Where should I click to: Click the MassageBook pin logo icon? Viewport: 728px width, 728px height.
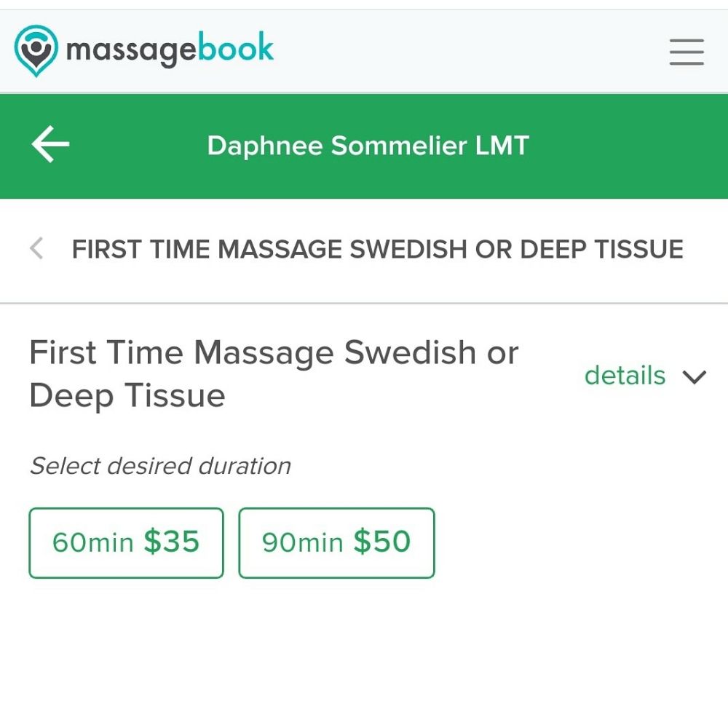pyautogui.click(x=36, y=50)
